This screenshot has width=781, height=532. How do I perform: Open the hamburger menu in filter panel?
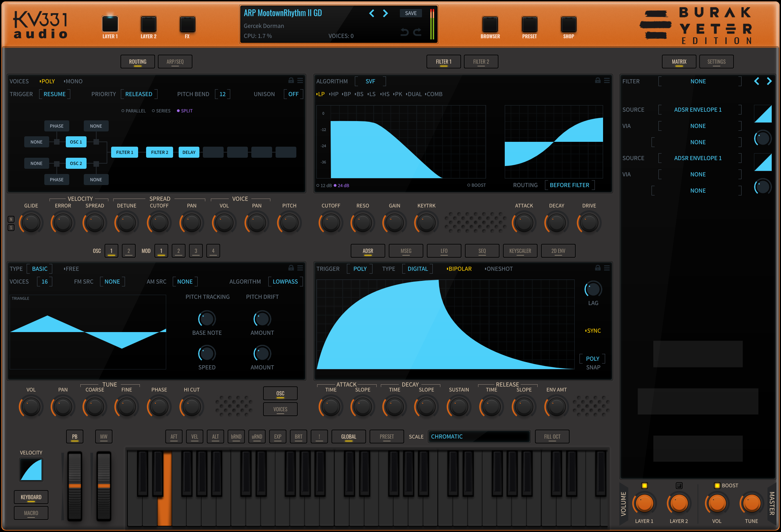coord(607,81)
